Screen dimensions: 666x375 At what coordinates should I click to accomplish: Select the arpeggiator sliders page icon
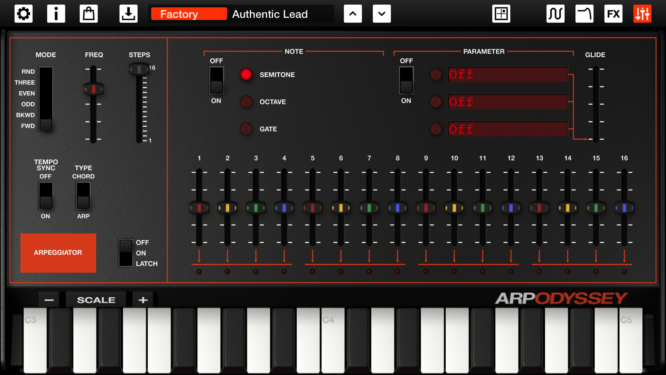tap(642, 14)
